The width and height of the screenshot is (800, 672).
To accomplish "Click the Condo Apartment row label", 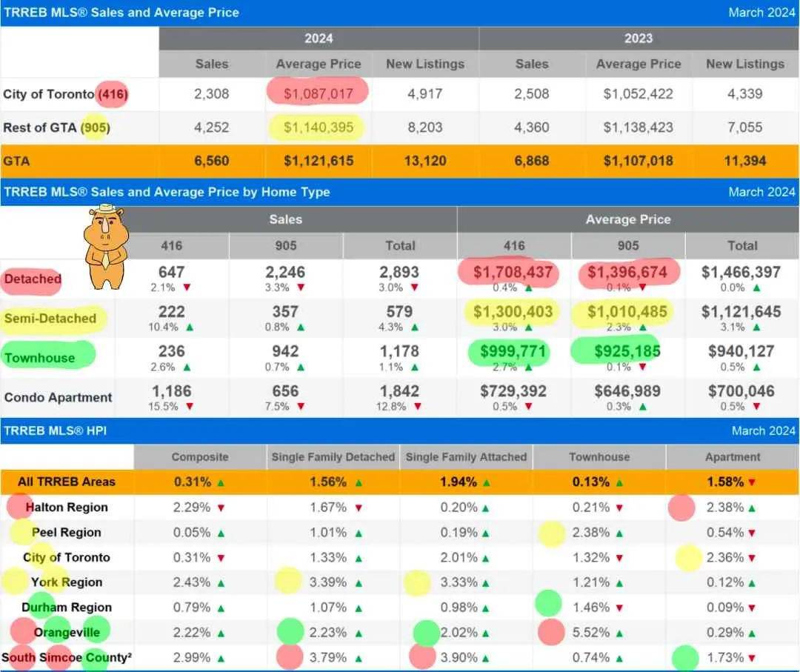I will (58, 398).
